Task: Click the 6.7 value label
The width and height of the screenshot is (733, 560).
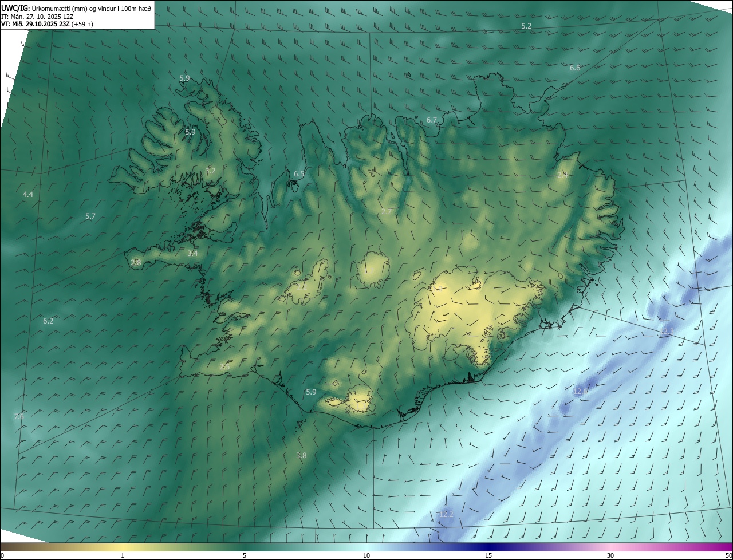Action: [432, 120]
